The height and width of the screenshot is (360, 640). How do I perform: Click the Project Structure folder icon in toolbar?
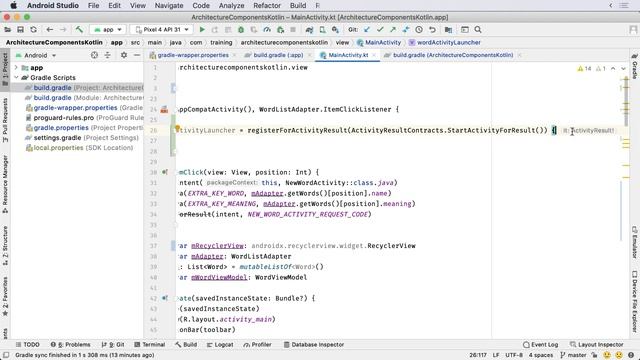(448, 30)
